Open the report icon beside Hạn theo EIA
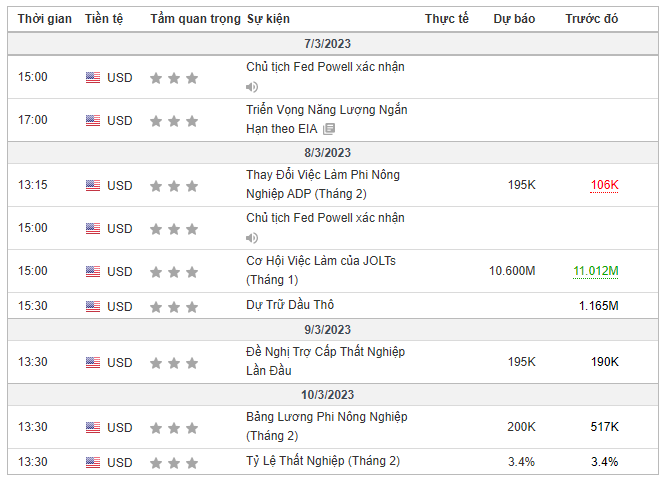The width and height of the screenshot is (670, 481). tap(329, 129)
